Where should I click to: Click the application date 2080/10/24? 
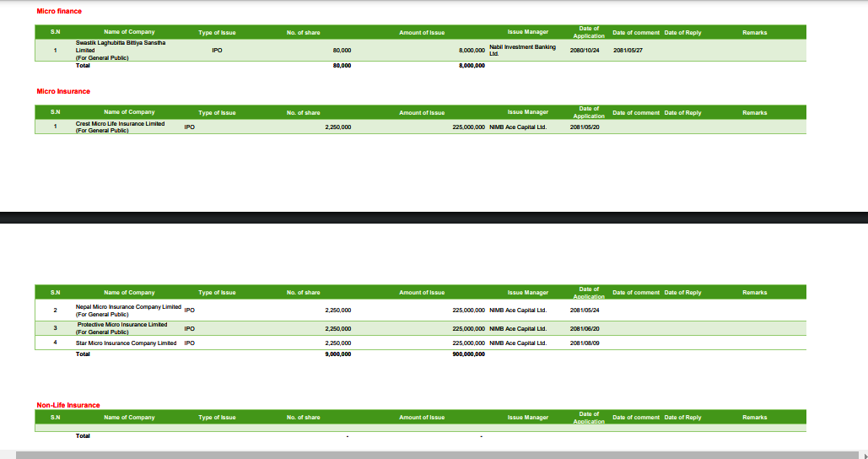point(584,51)
